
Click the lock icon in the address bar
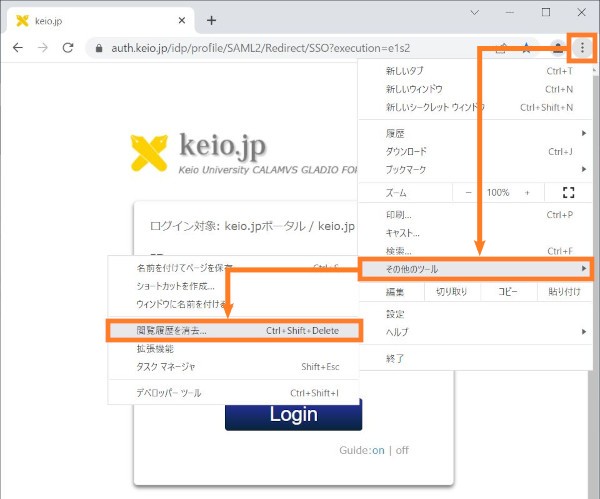[x=97, y=48]
